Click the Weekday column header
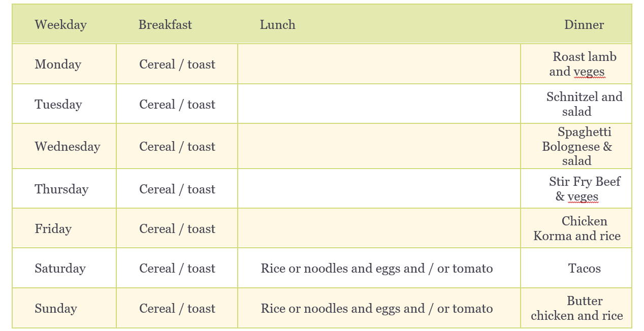Image resolution: width=644 pixels, height=331 pixels. pyautogui.click(x=60, y=24)
